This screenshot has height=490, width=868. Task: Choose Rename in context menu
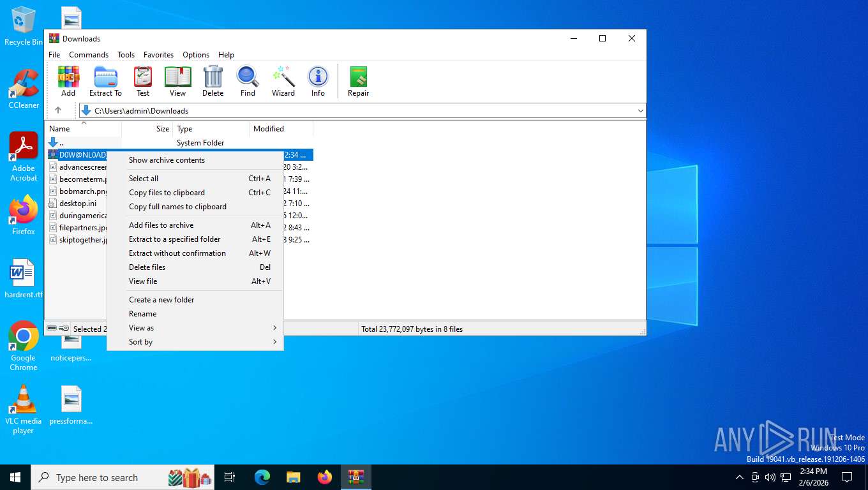point(195,314)
